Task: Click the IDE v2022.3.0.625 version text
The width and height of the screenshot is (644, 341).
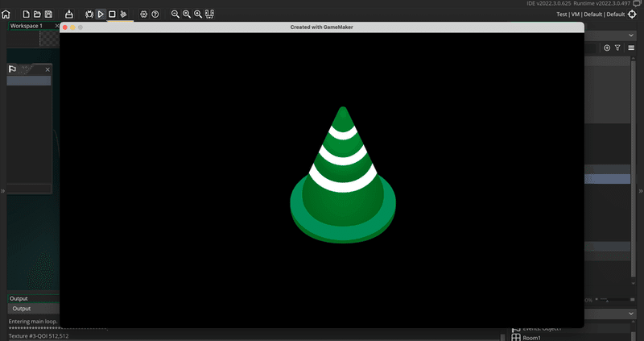Action: click(x=549, y=3)
